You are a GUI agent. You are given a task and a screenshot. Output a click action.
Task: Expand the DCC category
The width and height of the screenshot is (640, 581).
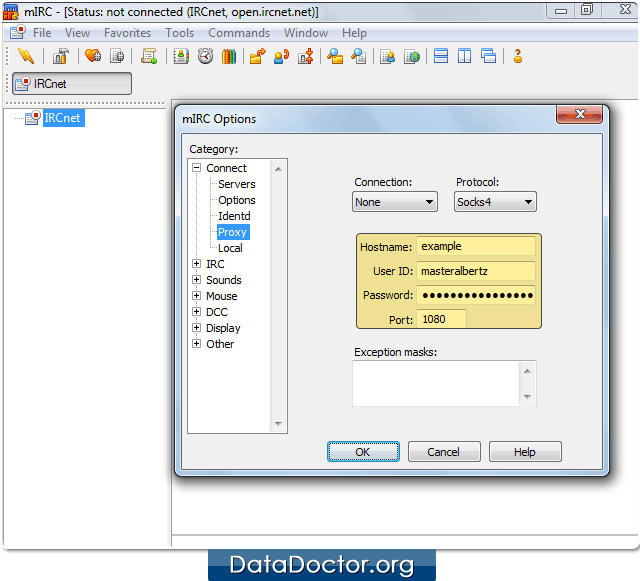point(197,312)
